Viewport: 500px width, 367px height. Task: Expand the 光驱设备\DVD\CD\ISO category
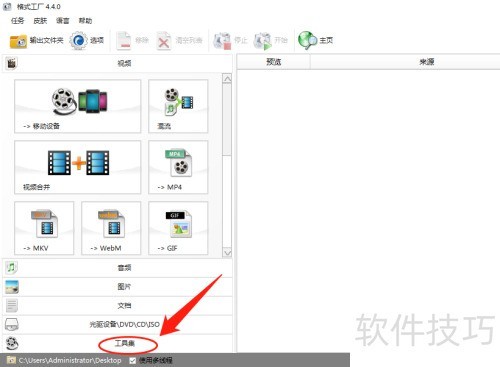[x=117, y=324]
